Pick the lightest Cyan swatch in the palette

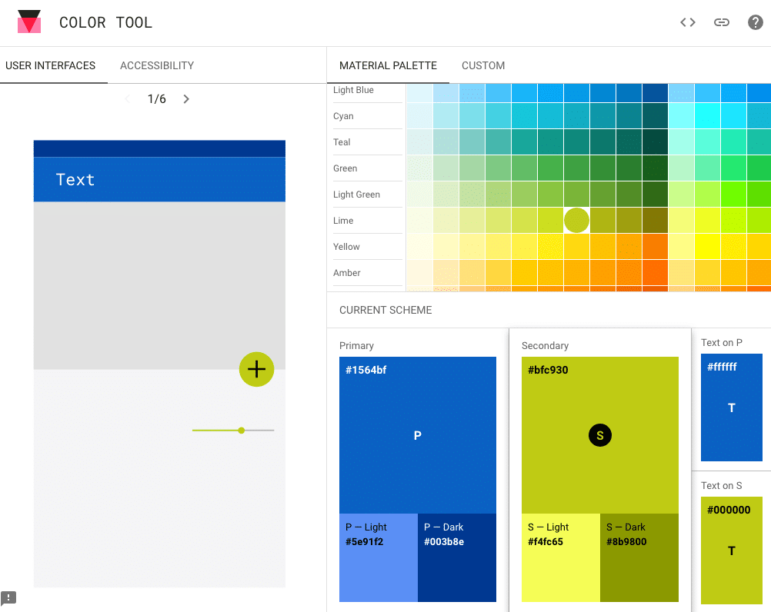coord(420,116)
